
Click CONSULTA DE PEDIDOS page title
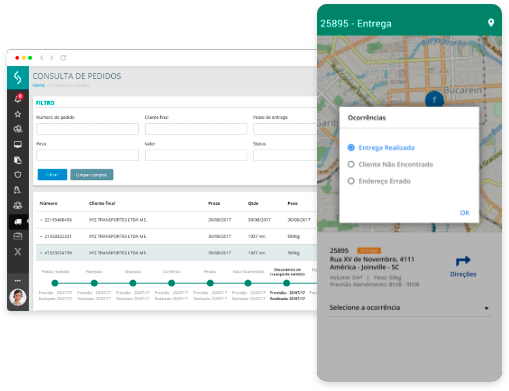77,76
